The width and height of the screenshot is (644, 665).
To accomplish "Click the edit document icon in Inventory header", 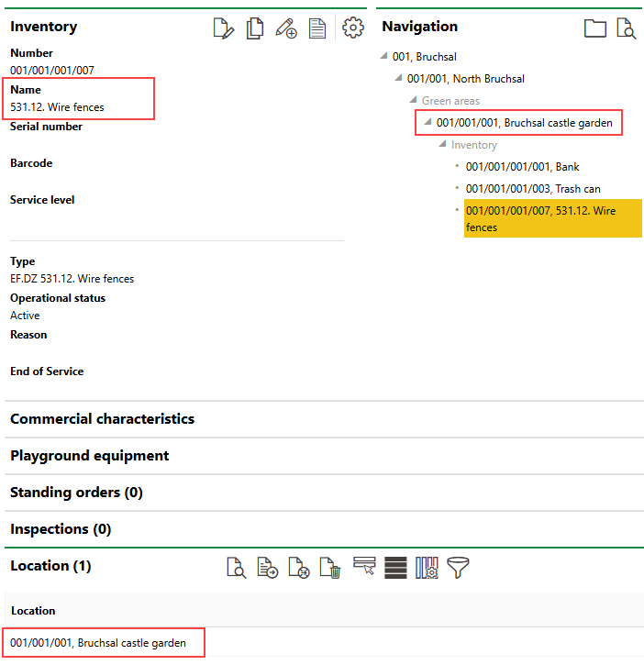I will click(223, 28).
